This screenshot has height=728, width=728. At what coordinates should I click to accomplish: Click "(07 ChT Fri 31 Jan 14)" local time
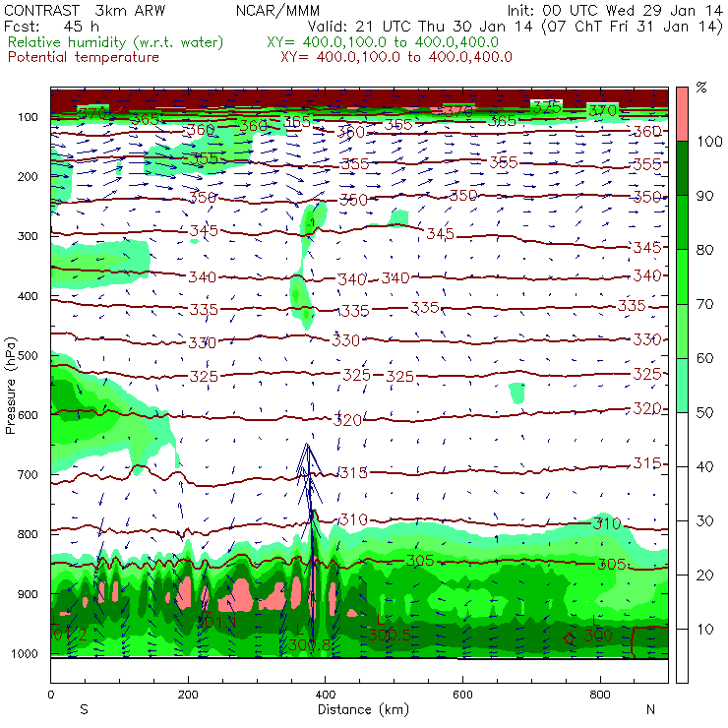point(633,26)
